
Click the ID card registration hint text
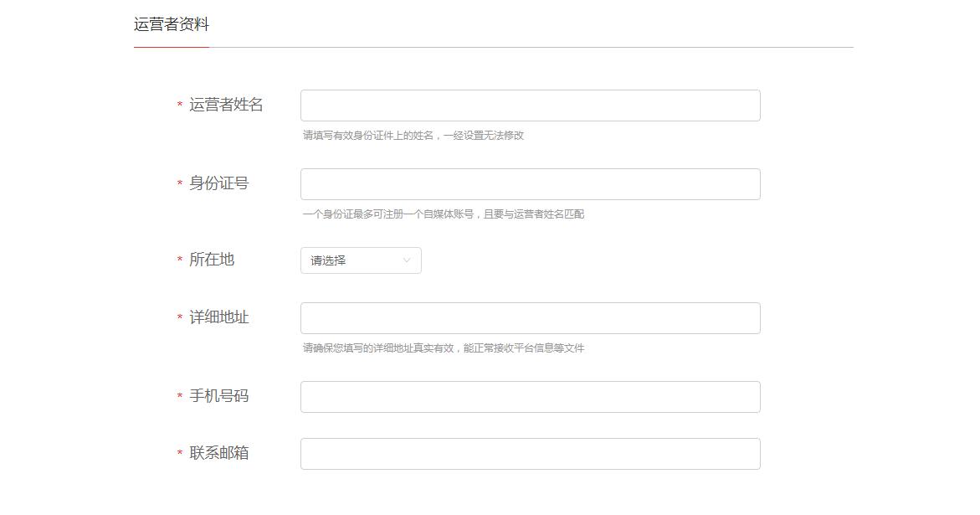[x=444, y=214]
